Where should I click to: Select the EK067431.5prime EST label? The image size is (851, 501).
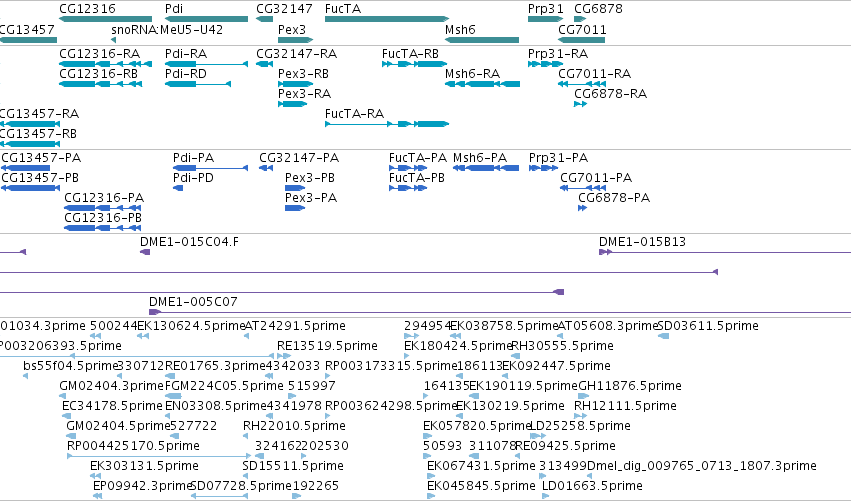(x=481, y=466)
